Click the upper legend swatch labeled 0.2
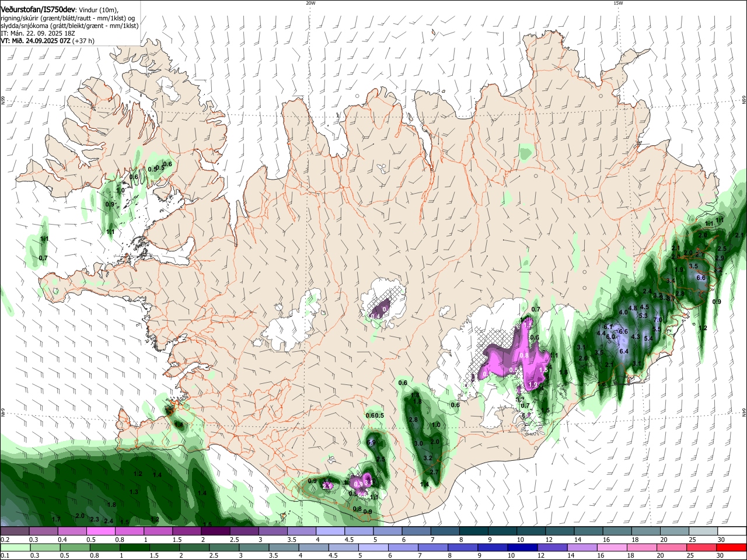Image resolution: width=747 pixels, height=560 pixels. [15, 531]
